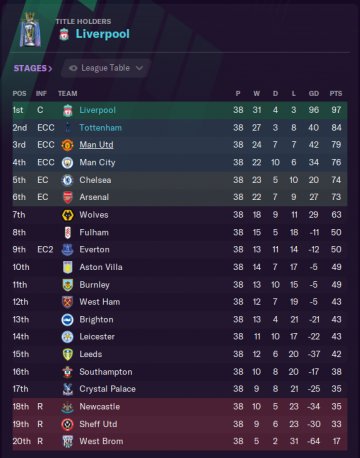Click the Wolves club badge

(x=68, y=215)
